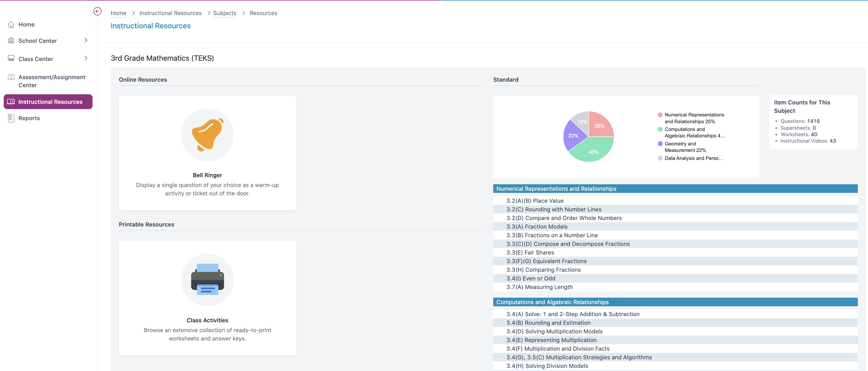Image resolution: width=868 pixels, height=371 pixels.
Task: Collapse the sidebar with the back arrow icon
Action: (97, 11)
